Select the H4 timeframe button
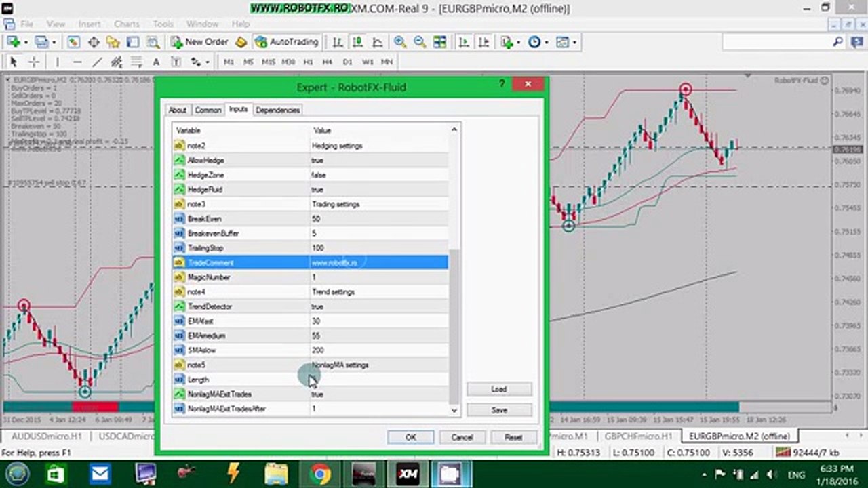Screen dimensions: 868x488 coord(328,62)
